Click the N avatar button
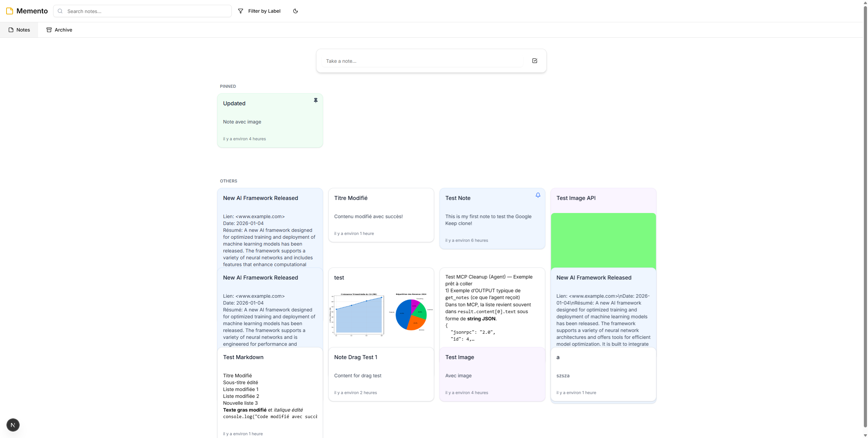The height and width of the screenshot is (438, 868). click(13, 425)
